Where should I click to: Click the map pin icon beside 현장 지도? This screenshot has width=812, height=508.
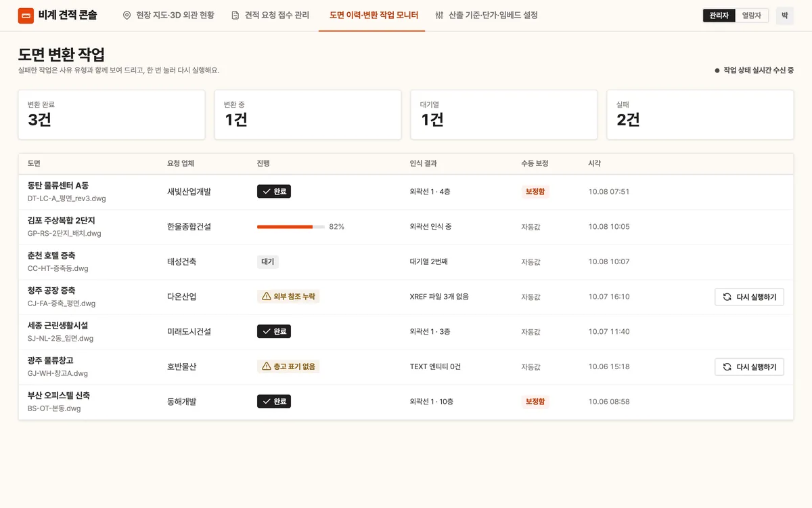127,15
